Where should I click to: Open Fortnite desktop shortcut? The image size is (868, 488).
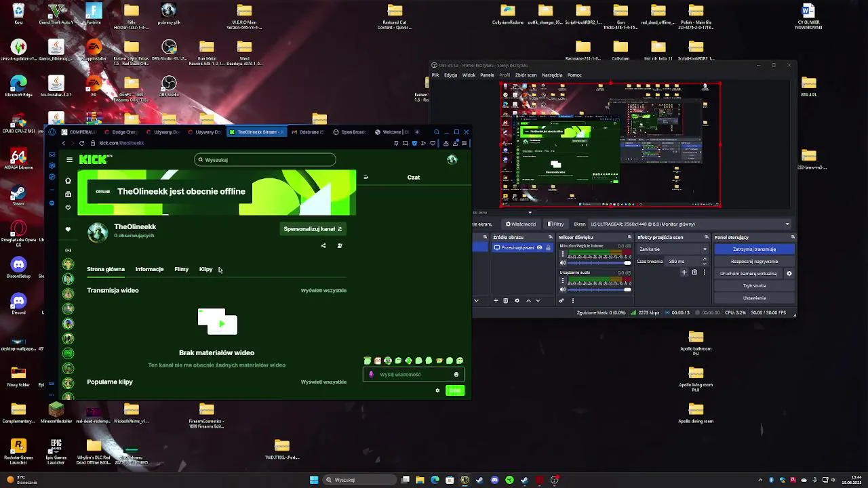coord(94,14)
